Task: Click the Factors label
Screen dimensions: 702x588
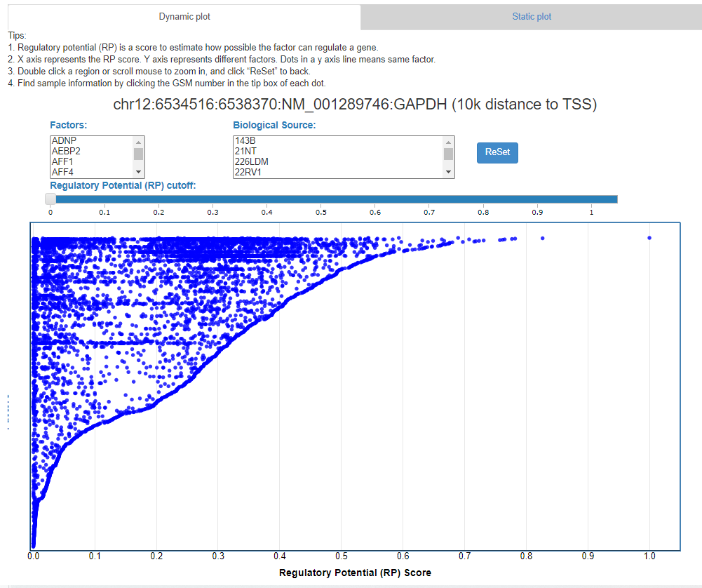Action: tap(69, 125)
